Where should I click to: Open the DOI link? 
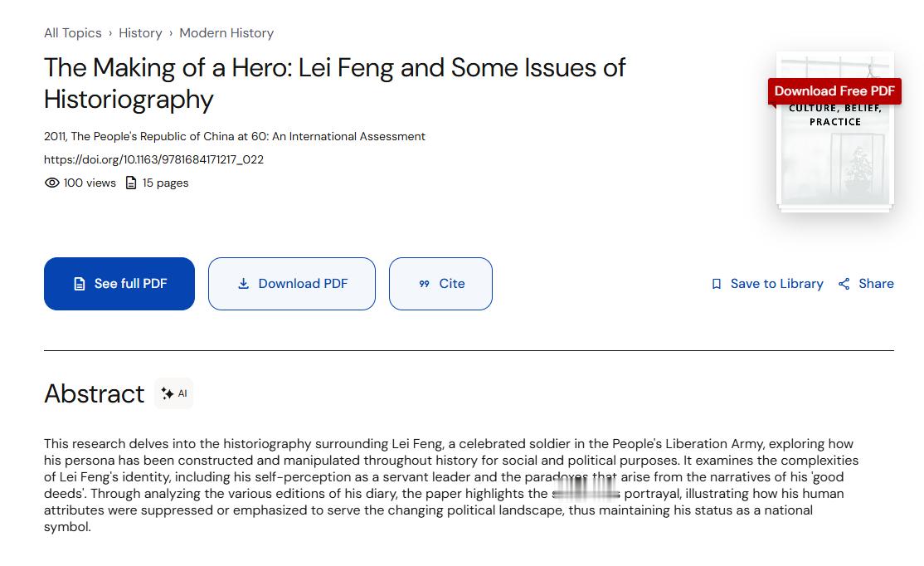[153, 159]
